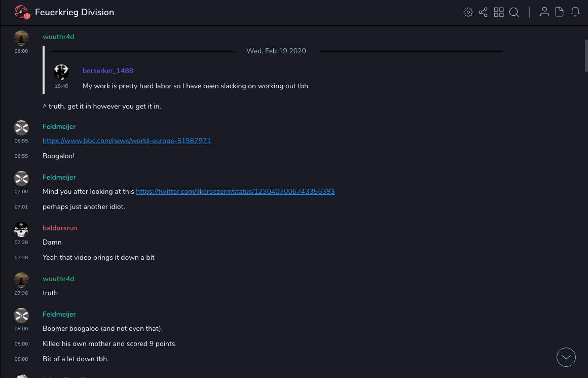
Task: Open the grid view icon
Action: [499, 12]
